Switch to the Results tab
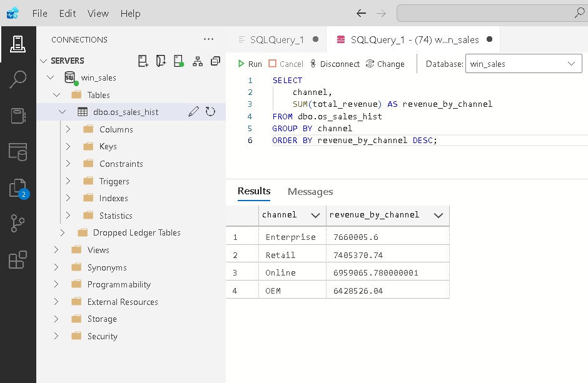Viewport: 588px width, 383px height. click(254, 191)
